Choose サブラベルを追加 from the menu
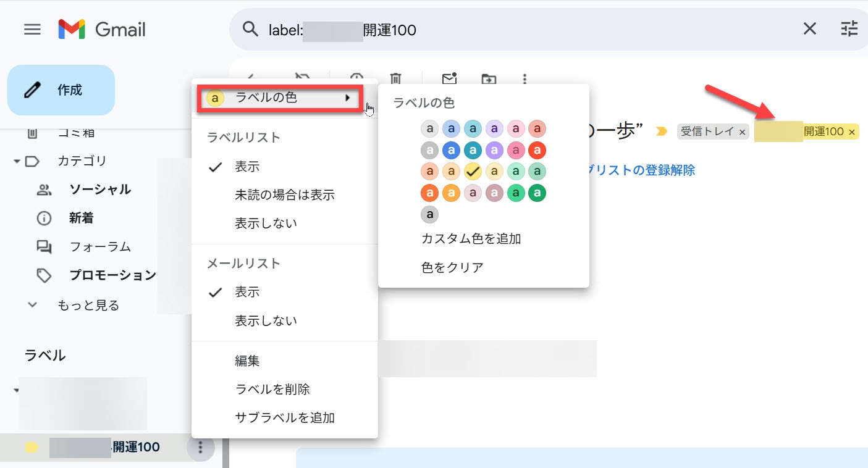This screenshot has height=468, width=868. coord(285,417)
